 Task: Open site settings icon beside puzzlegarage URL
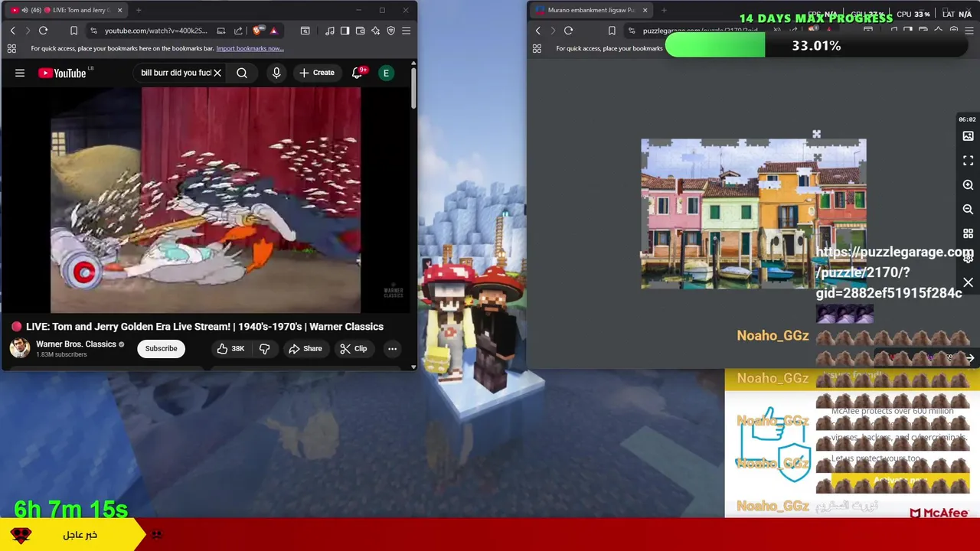[x=632, y=31]
